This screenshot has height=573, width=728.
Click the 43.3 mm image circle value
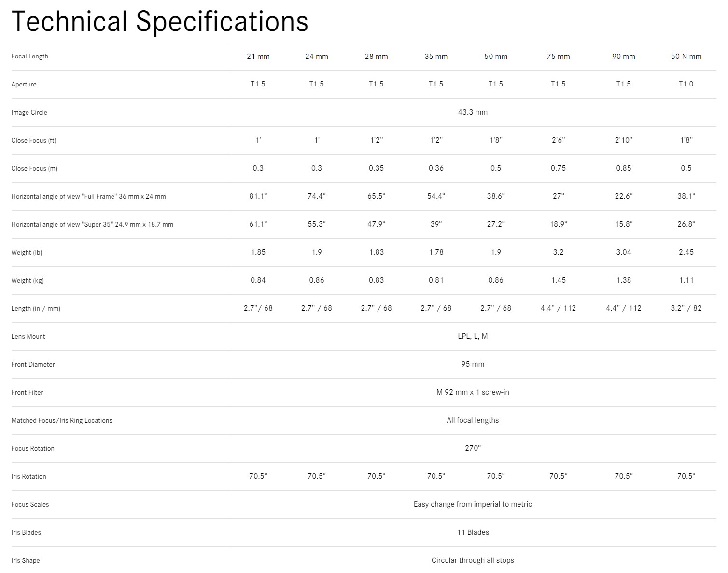tap(473, 112)
